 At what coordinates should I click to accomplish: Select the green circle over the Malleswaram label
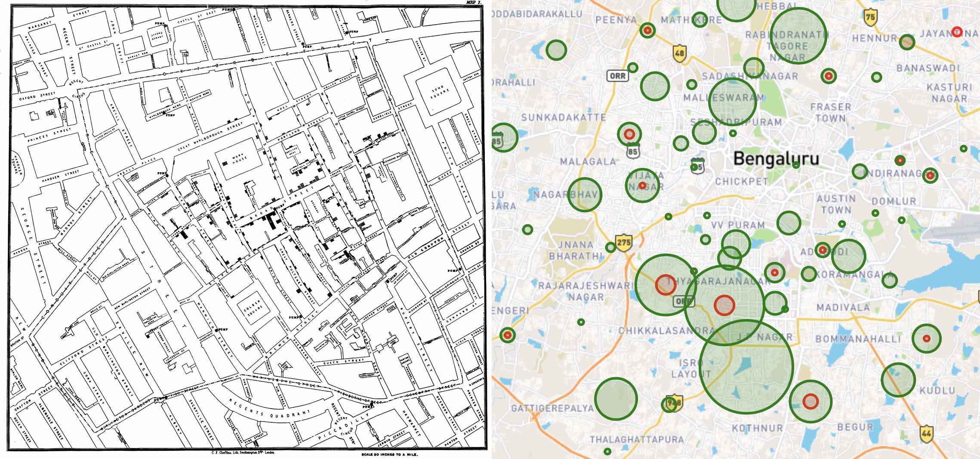coord(732,102)
